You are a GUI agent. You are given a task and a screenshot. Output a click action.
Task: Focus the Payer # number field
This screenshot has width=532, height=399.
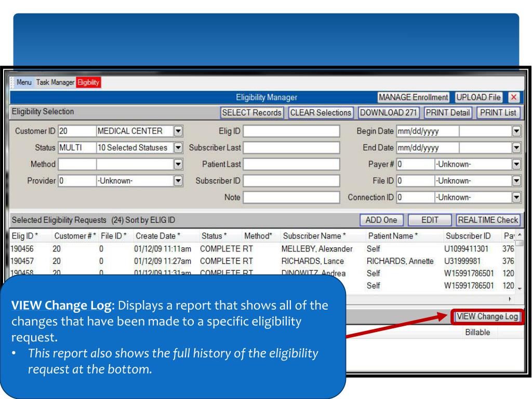[415, 164]
